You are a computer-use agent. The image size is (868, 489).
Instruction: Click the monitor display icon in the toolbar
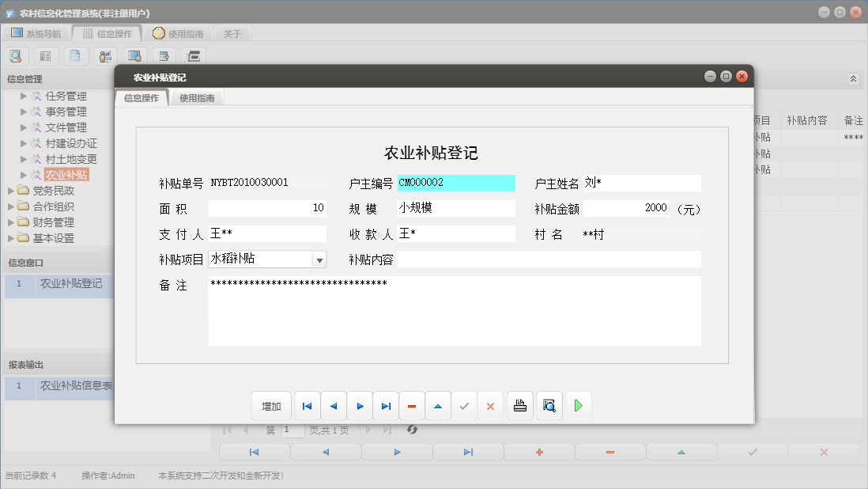134,55
